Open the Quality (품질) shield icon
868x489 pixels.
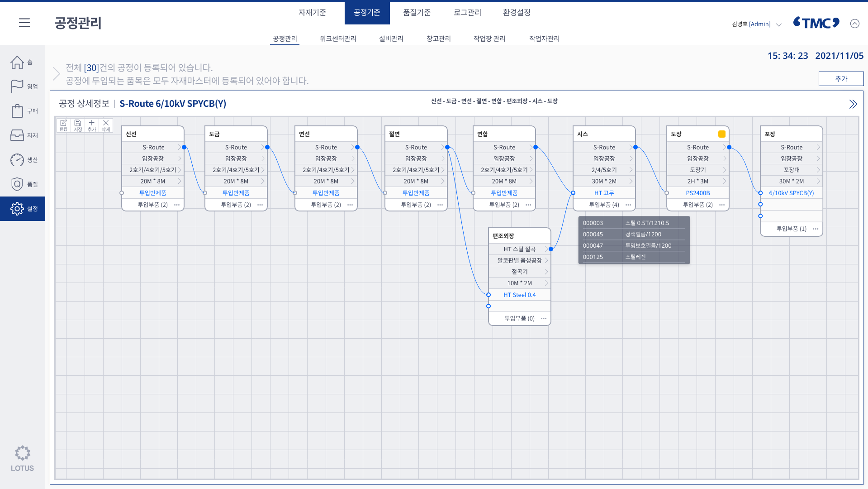(18, 184)
